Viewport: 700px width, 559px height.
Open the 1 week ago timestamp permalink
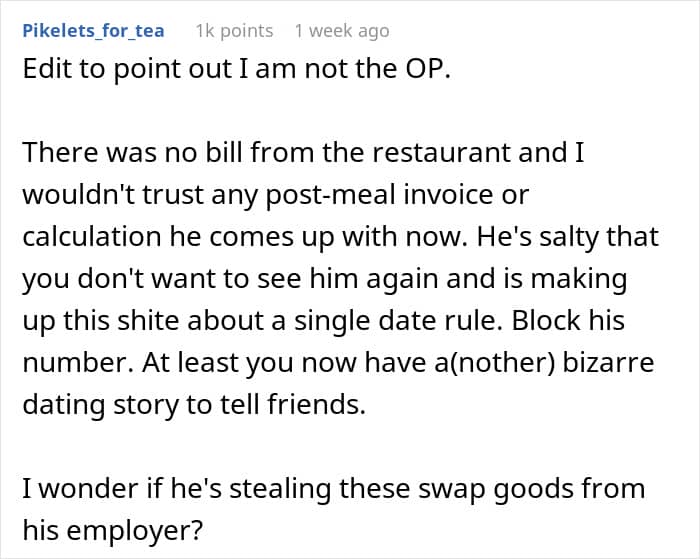click(x=342, y=31)
